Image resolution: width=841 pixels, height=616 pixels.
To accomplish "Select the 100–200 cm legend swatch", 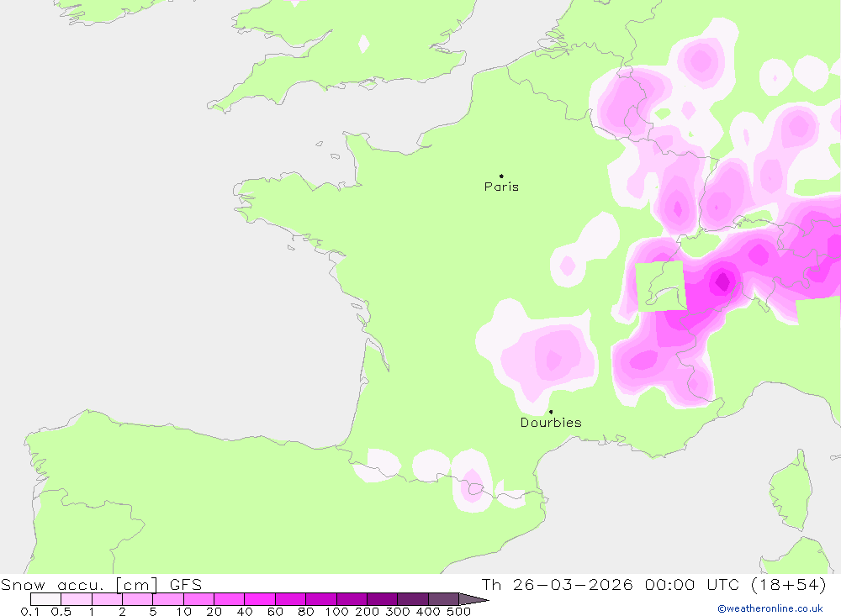I will tap(352, 599).
